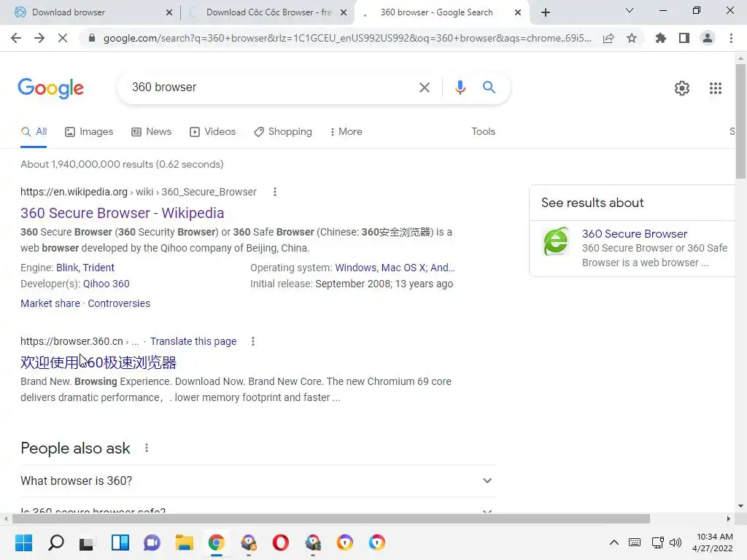Start voice search microphone
747x560 pixels.
tap(460, 87)
